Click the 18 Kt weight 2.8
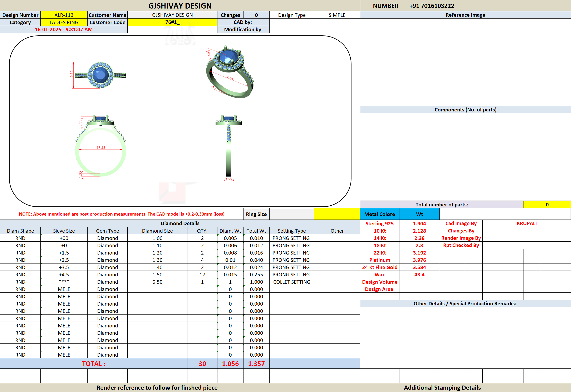Screen dimensions: 571x392 point(419,245)
